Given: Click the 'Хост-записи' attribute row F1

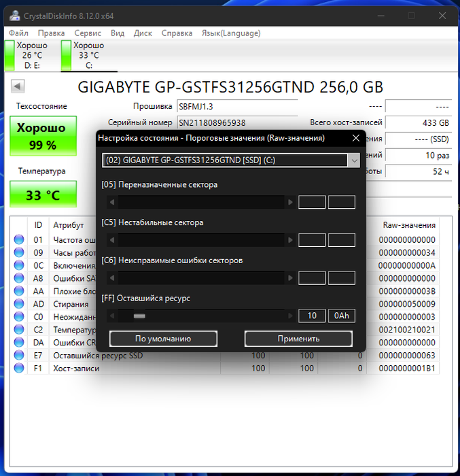Looking at the screenshot, I should tap(224, 369).
